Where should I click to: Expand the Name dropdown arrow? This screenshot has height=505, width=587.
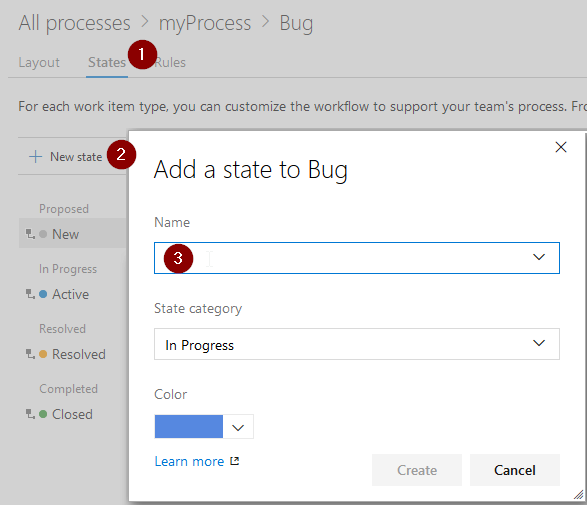(x=539, y=257)
